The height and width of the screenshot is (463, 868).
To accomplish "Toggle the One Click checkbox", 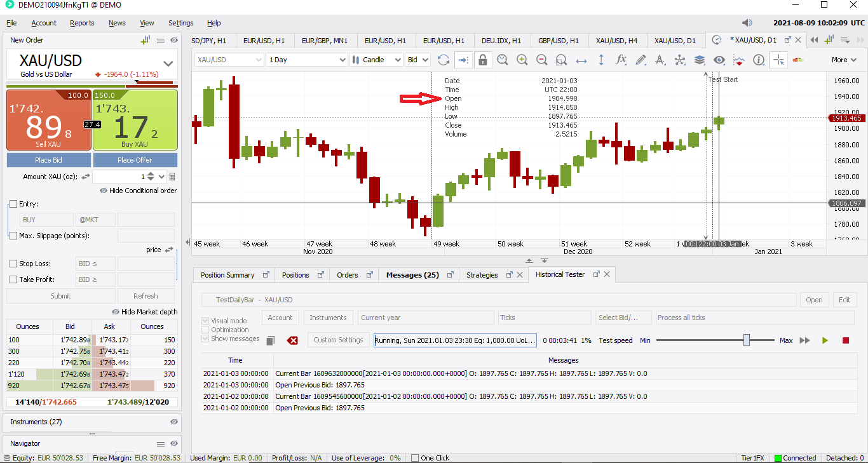I will pyautogui.click(x=415, y=458).
